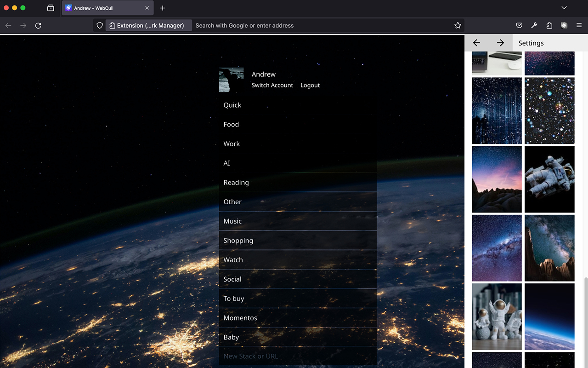Select the floating astronaut wallpaper thumbnail
Image resolution: width=588 pixels, height=368 pixels.
click(549, 179)
